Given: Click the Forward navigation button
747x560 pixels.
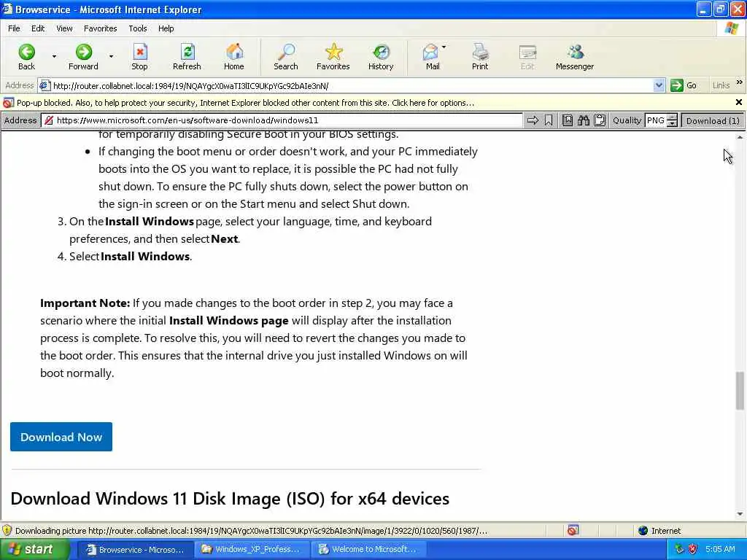Looking at the screenshot, I should 83,57.
